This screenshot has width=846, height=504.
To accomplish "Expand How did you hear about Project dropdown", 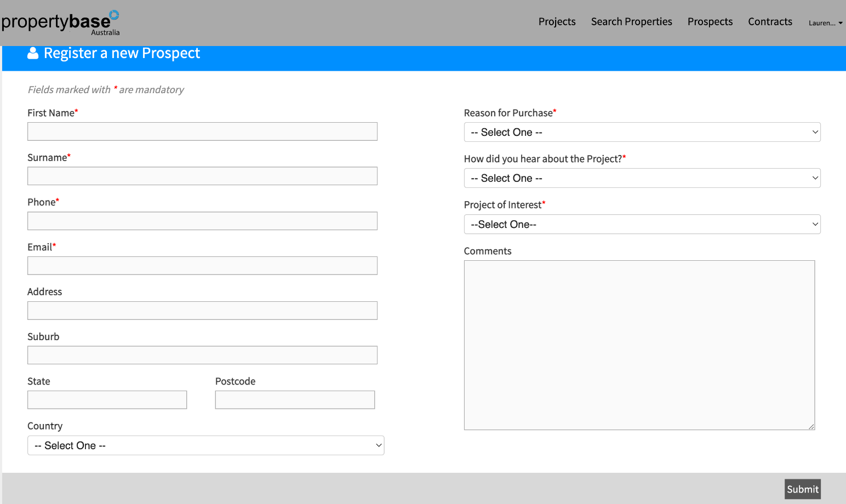I will coord(642,178).
